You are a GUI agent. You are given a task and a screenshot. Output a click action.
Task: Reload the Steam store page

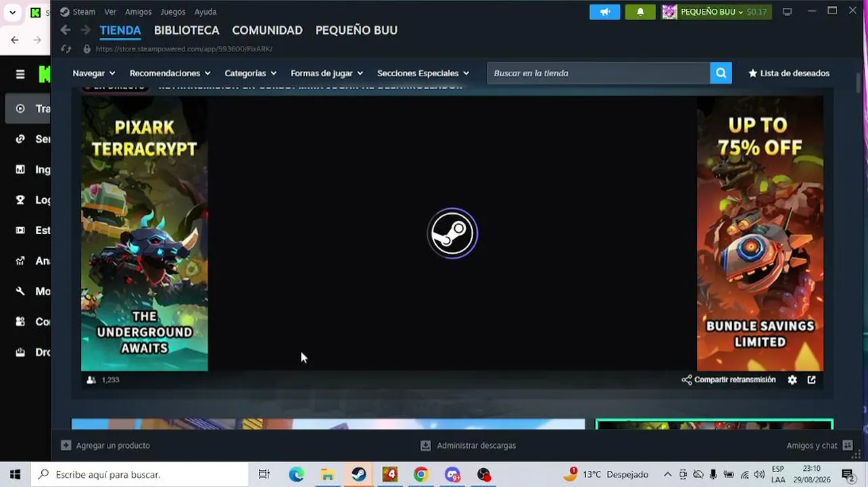(66, 49)
